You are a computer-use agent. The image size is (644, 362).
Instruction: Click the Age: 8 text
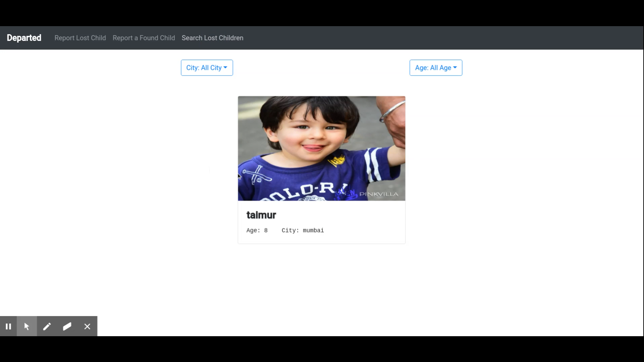click(257, 230)
